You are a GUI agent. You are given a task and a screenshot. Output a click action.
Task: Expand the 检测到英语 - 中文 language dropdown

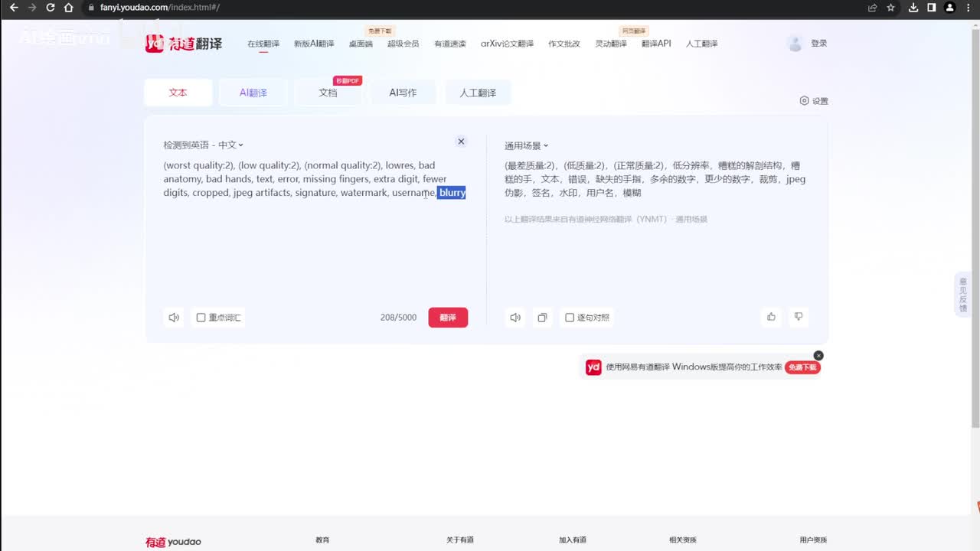coord(203,145)
